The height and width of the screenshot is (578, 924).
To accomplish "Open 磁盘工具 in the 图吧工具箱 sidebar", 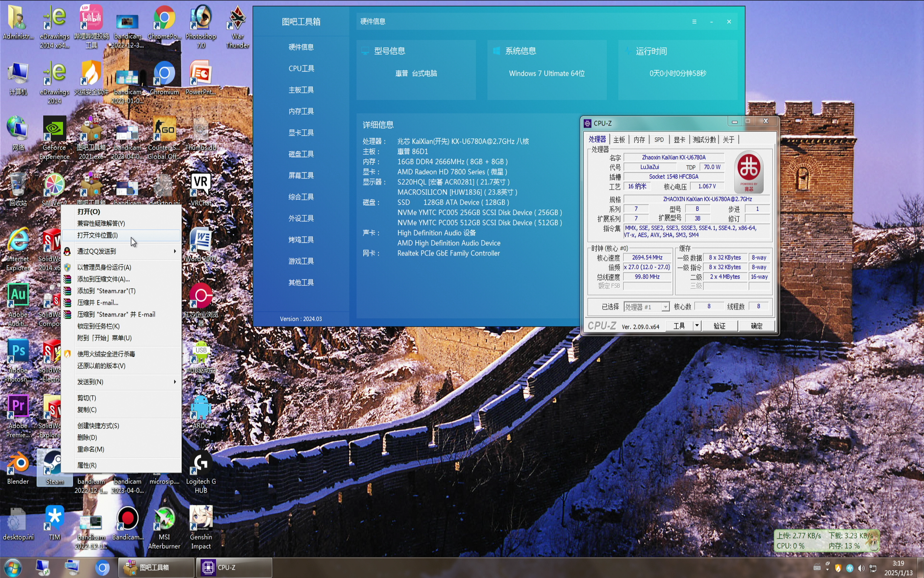I will point(301,154).
